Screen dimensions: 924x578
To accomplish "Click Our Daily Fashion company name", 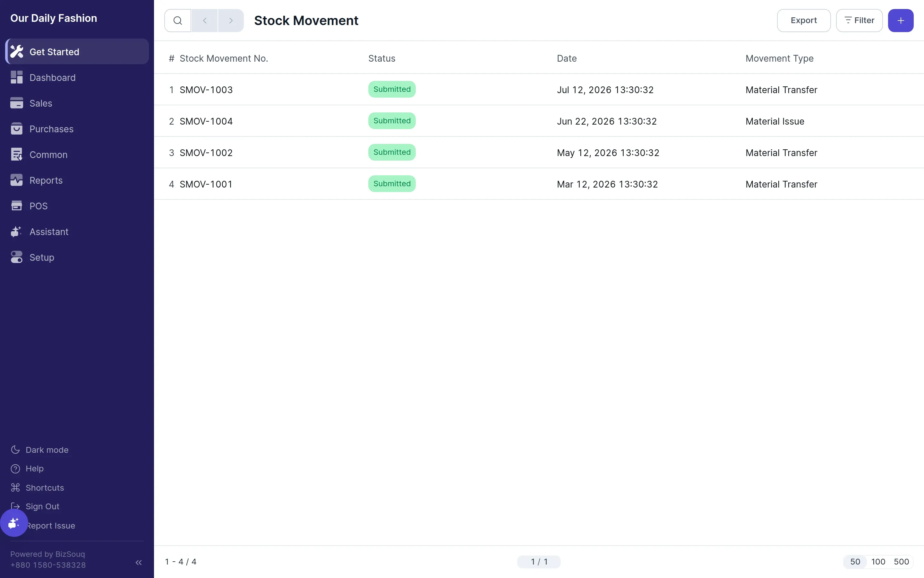I will [54, 18].
